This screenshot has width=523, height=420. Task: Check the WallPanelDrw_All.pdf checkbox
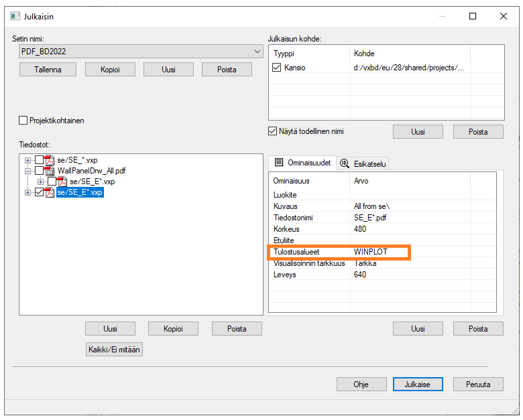point(39,171)
